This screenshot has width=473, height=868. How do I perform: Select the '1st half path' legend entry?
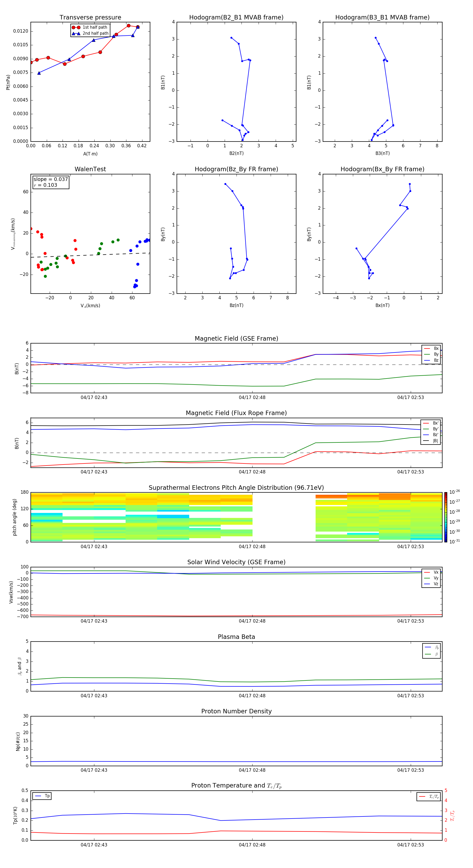(x=90, y=27)
